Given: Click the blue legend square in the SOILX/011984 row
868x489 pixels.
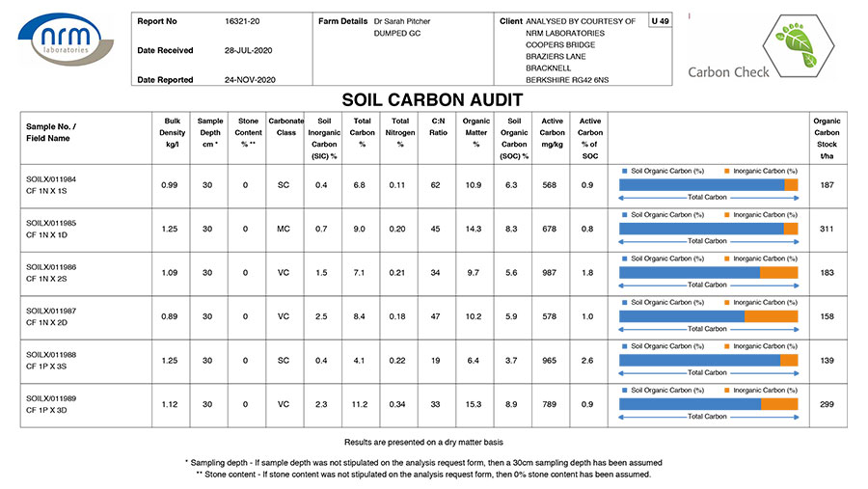Looking at the screenshot, I should (x=623, y=171).
